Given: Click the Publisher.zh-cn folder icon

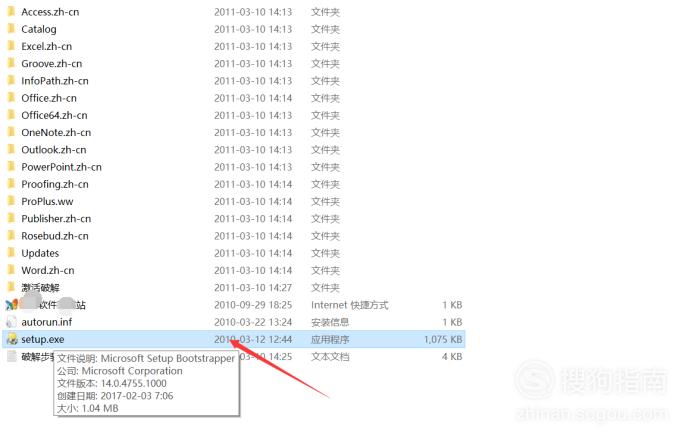Looking at the screenshot, I should (x=11, y=218).
